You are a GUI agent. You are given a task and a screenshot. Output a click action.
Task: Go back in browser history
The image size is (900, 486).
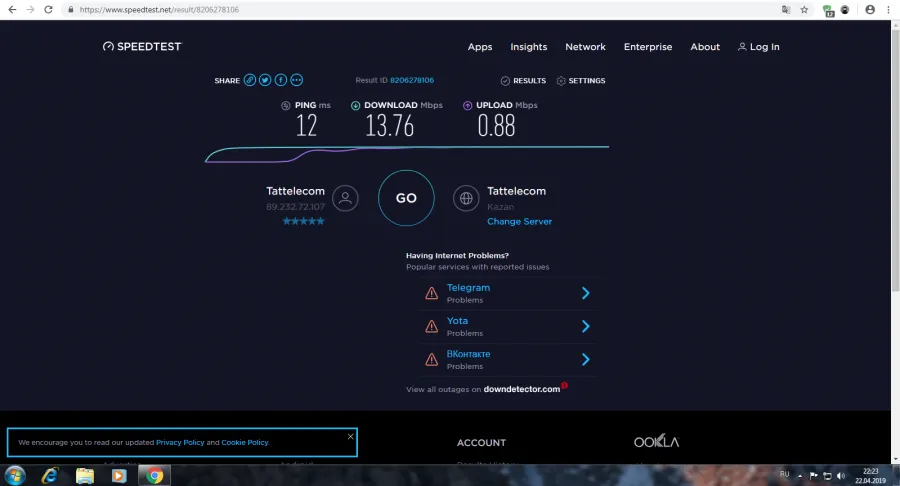click(x=12, y=10)
